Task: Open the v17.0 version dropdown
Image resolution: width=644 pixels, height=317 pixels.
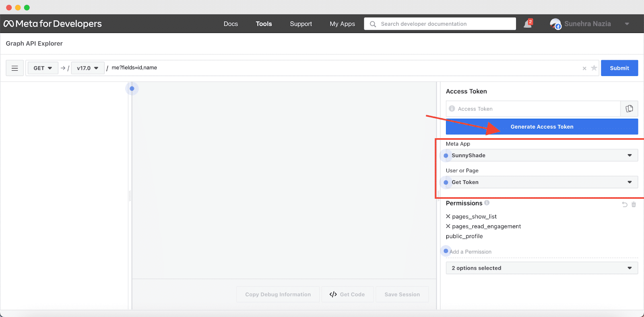Action: tap(88, 68)
